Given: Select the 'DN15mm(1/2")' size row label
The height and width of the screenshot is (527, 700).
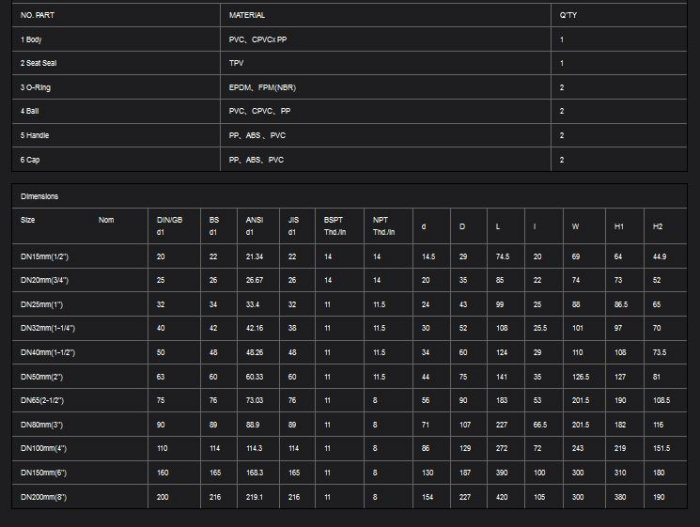Looking at the screenshot, I should [47, 257].
